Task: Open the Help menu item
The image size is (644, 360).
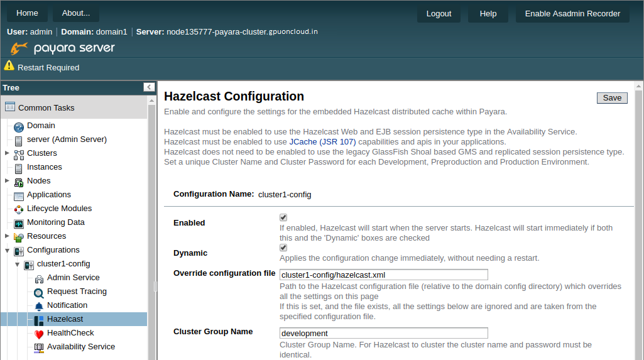Action: point(488,14)
